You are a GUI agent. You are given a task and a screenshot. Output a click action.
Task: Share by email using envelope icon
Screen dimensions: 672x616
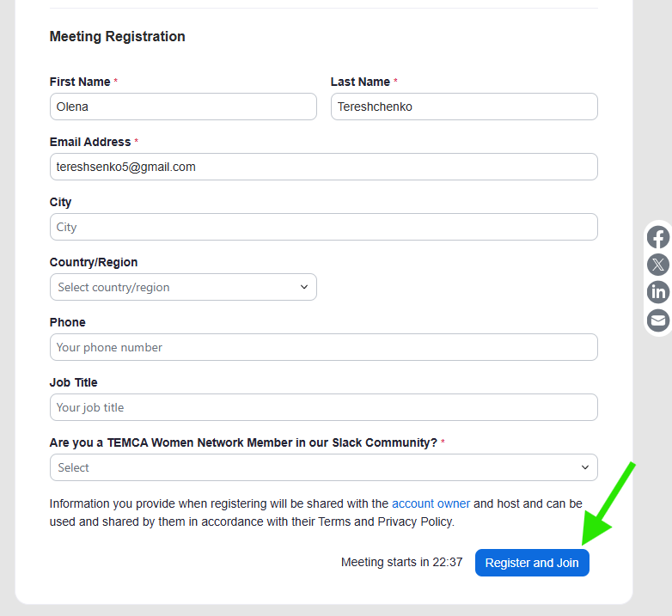(658, 320)
